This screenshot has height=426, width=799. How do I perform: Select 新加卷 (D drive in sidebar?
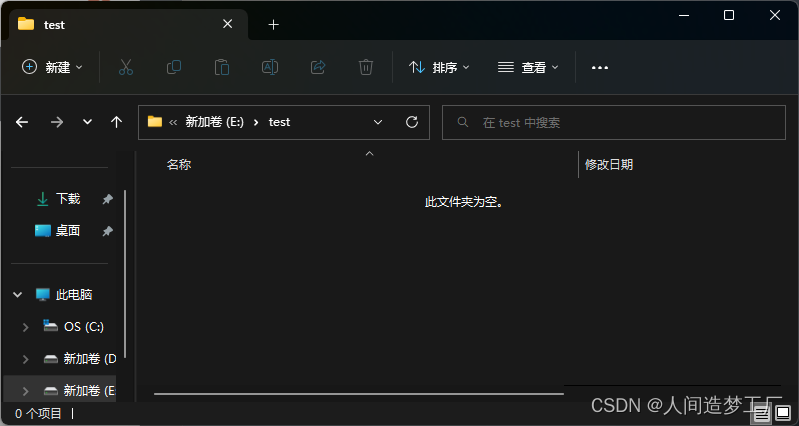(90, 359)
